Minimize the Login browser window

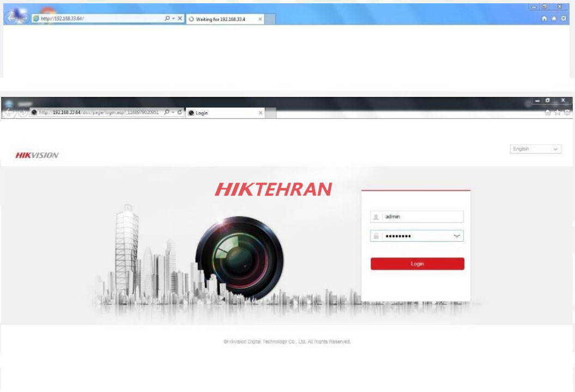(x=537, y=100)
